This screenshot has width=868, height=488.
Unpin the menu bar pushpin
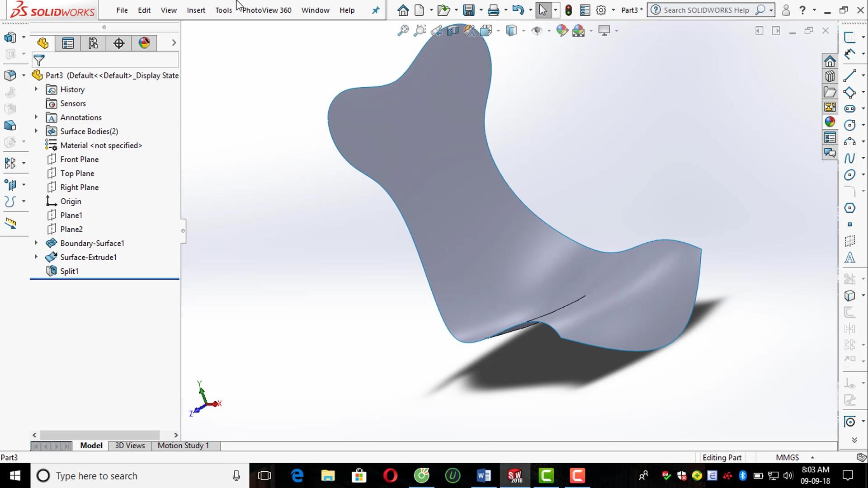[x=375, y=10]
